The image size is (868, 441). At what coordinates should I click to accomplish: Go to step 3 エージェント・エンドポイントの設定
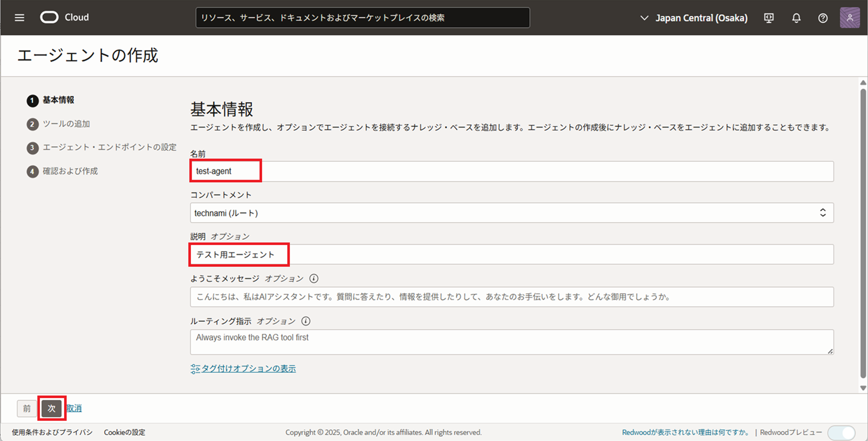pos(101,147)
